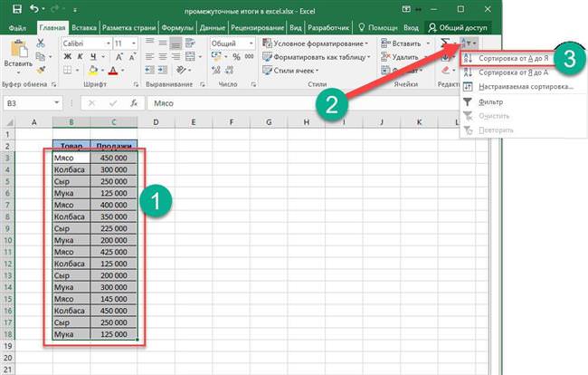Image resolution: width=588 pixels, height=375 pixels.
Task: Click the Increase Decimal icon
Action: click(216, 70)
